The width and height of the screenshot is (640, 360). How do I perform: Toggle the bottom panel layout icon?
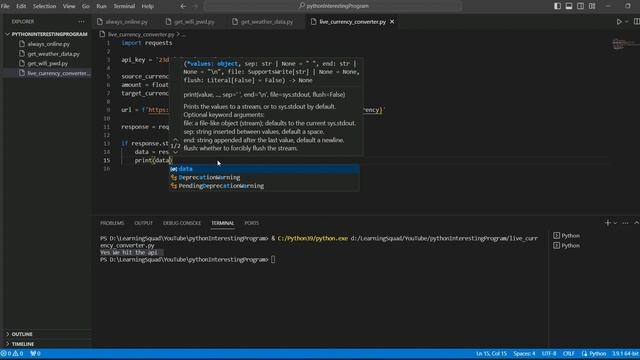click(x=569, y=6)
